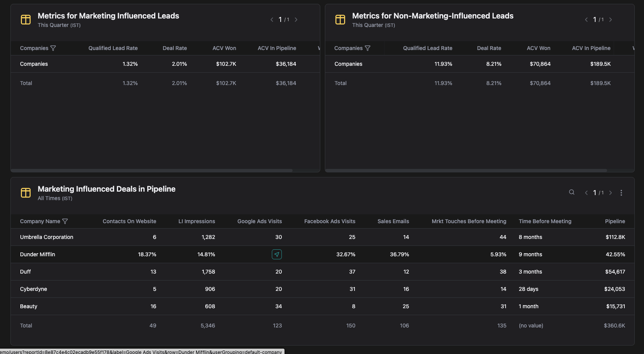
Task: Filter Companies in Marketing Influenced Leads table
Action: pyautogui.click(x=53, y=48)
